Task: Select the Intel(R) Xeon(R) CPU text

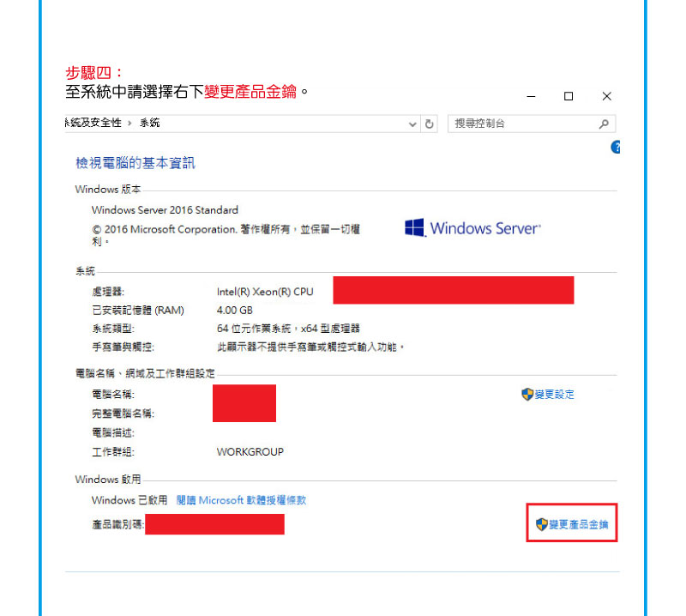Action: click(265, 292)
